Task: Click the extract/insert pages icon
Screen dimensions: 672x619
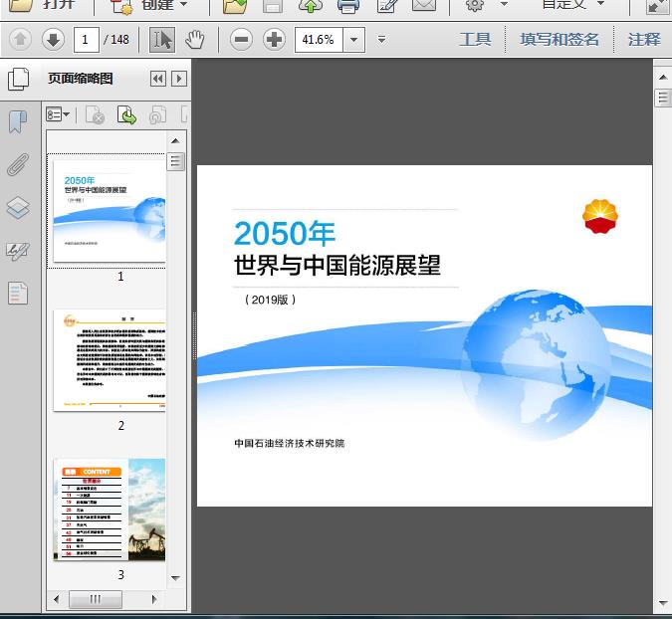Action: tap(126, 114)
